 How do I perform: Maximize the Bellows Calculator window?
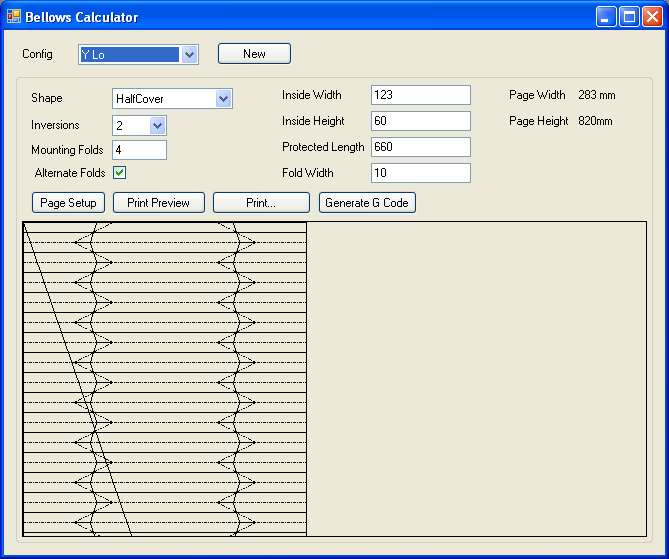click(x=629, y=17)
